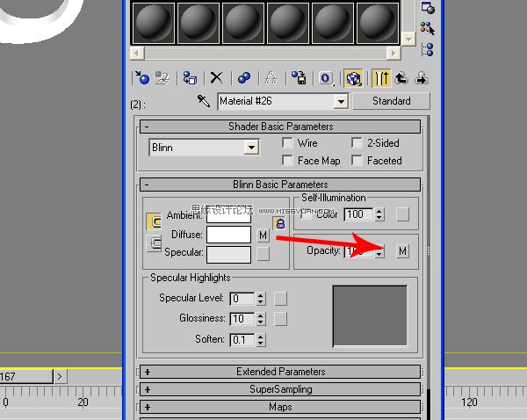
Task: Open Material/Map Navigator icon
Action: pyautogui.click(x=428, y=49)
